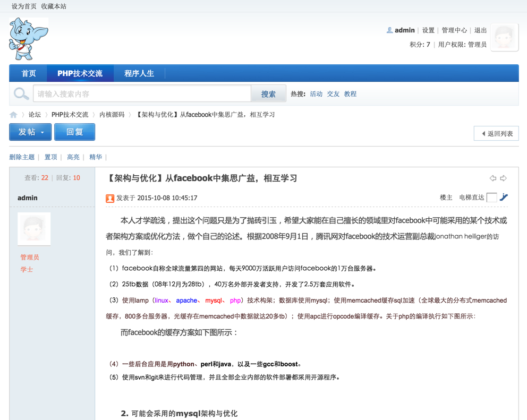Open the 首页 navigation tab
This screenshot has width=527, height=420.
(x=29, y=73)
